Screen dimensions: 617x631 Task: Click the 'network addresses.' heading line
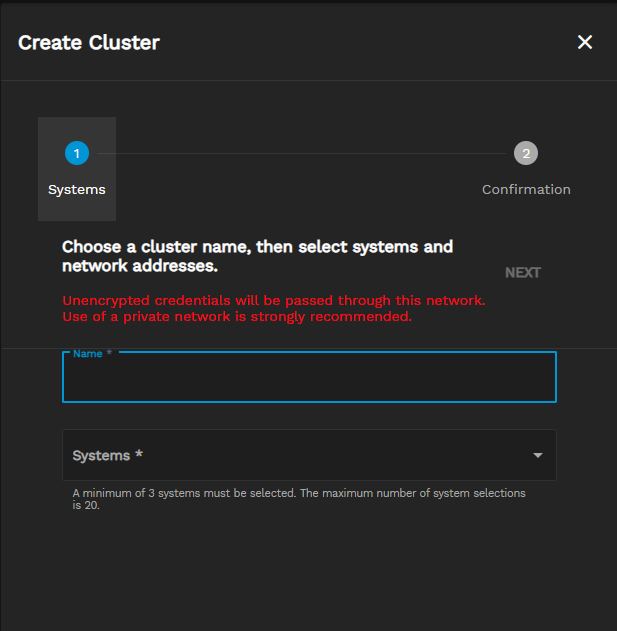[x=140, y=266]
